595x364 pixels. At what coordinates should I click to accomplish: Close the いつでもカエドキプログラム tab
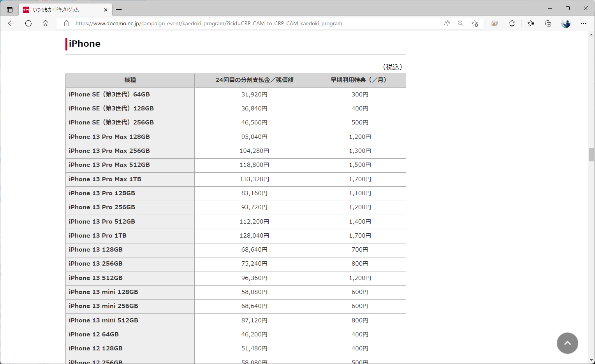pos(106,10)
